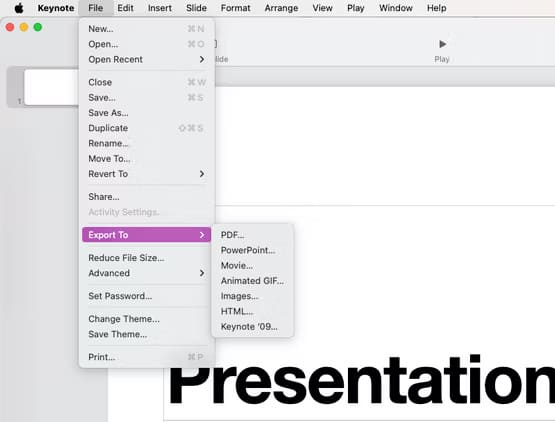555x422 pixels.
Task: Choose Set Password…
Action: coord(147,296)
